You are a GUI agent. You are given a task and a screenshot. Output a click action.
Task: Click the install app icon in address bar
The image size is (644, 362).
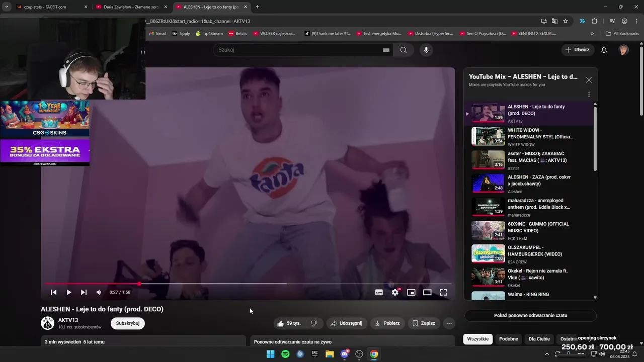pos(544,21)
